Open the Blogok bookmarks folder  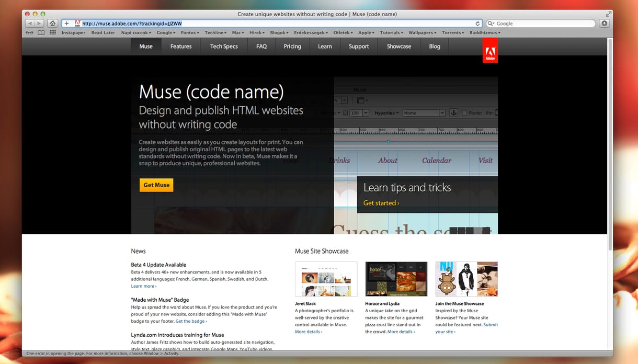pos(280,32)
